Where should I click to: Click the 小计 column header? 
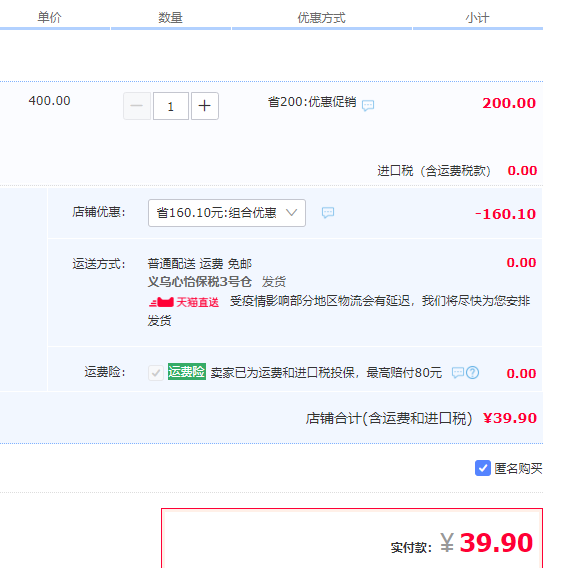(477, 17)
